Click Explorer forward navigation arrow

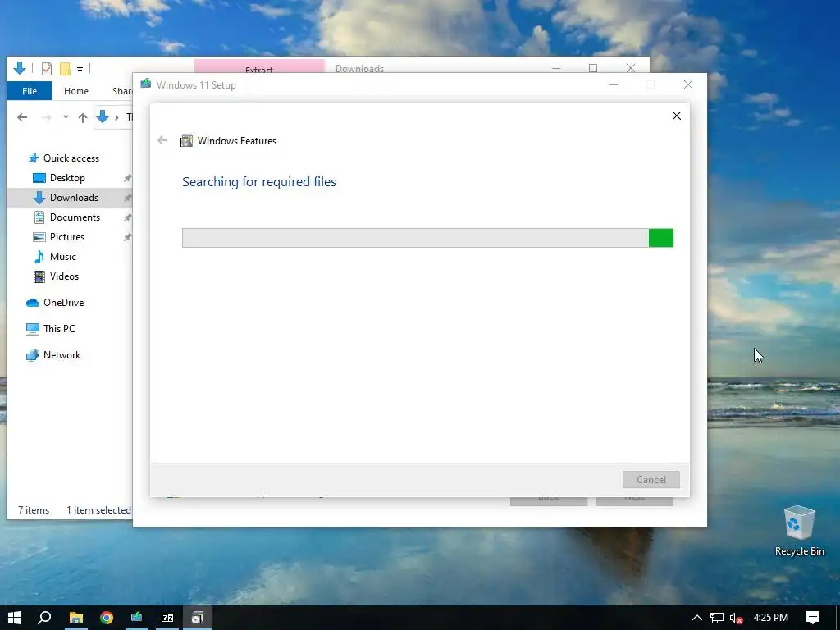pyautogui.click(x=47, y=117)
